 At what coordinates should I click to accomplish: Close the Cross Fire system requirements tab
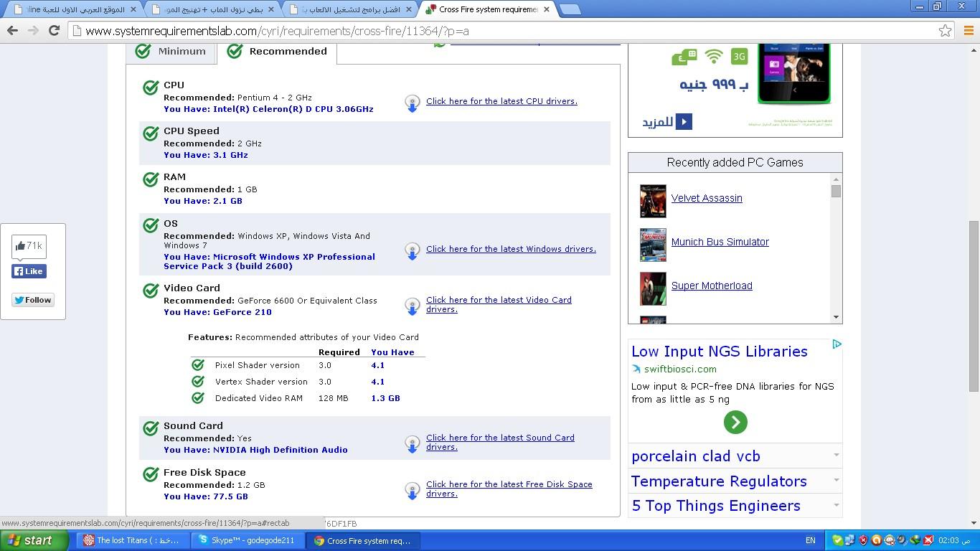click(547, 9)
